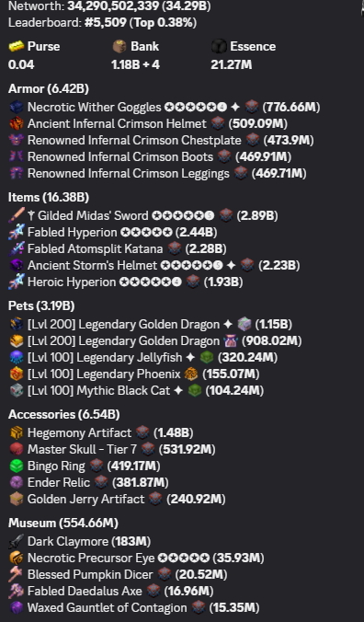Click the Fabled Atomsplit Katana entry text
Viewport: 364px width, 622px height.
pyautogui.click(x=95, y=248)
